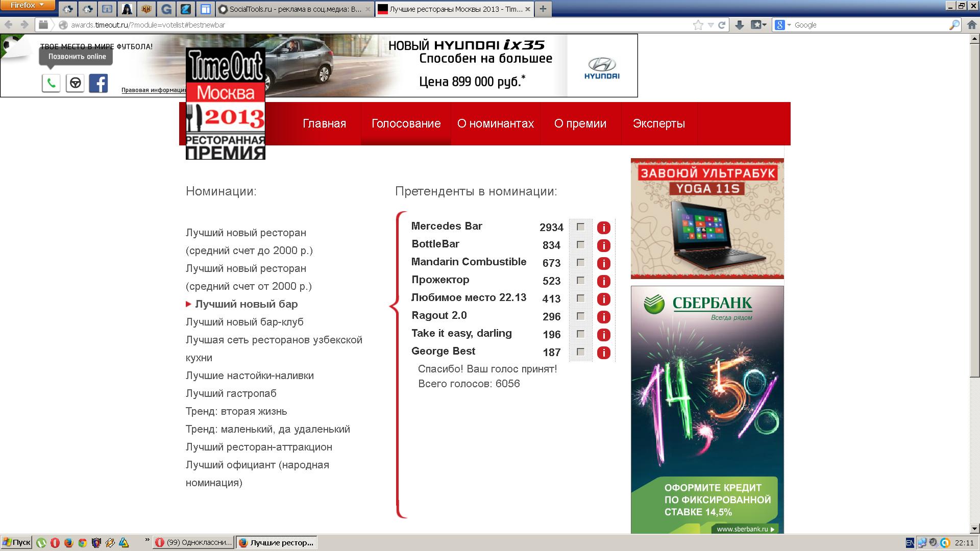
Task: Switch to the Одноклассники Opera window
Action: click(193, 542)
